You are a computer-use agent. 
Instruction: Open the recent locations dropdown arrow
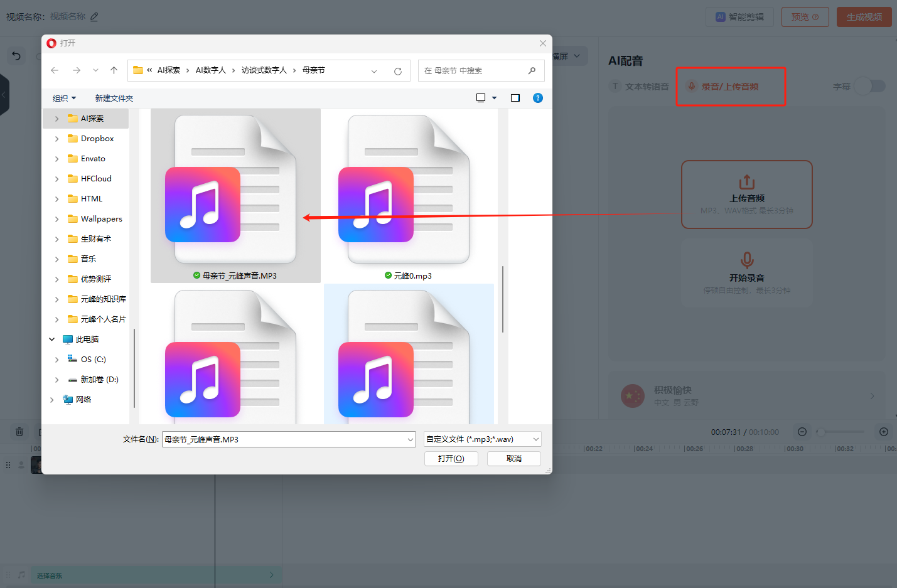click(95, 70)
